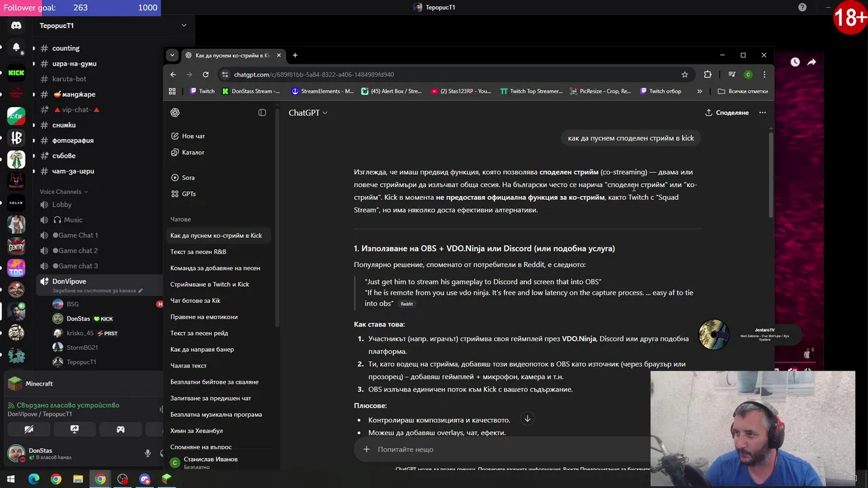The height and width of the screenshot is (488, 868).
Task: Open Станислав Иванов account menu
Action: pos(220,462)
